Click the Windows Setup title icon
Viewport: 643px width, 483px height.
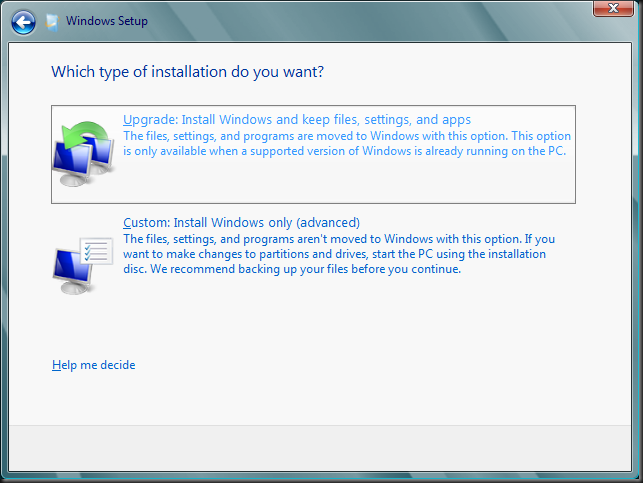pyautogui.click(x=52, y=22)
